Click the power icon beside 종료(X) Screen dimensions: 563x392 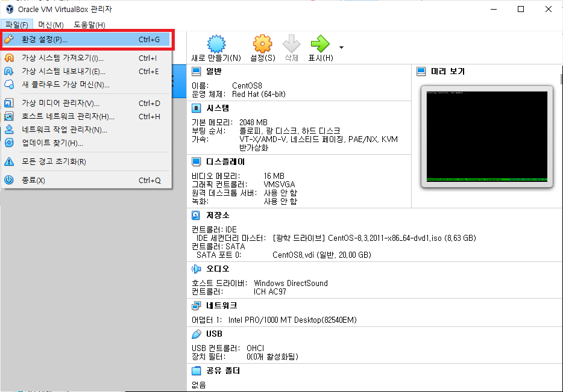click(9, 180)
